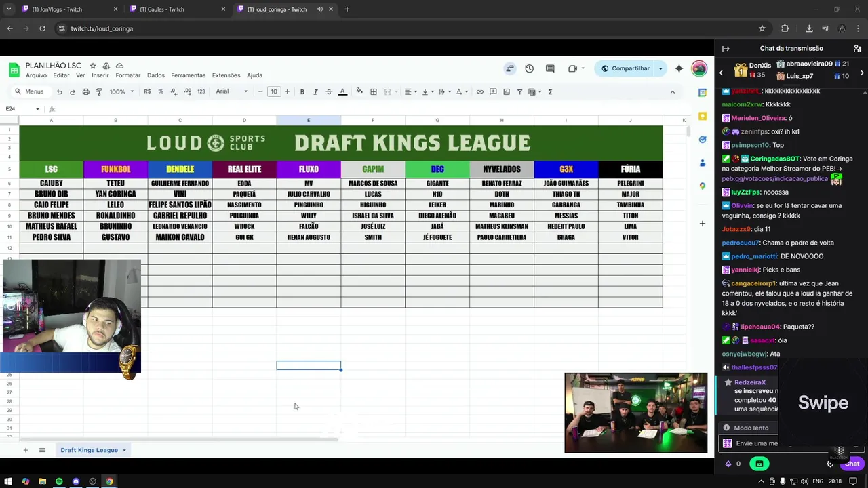This screenshot has width=868, height=488.
Task: Open the comments history icon
Action: pos(550,68)
